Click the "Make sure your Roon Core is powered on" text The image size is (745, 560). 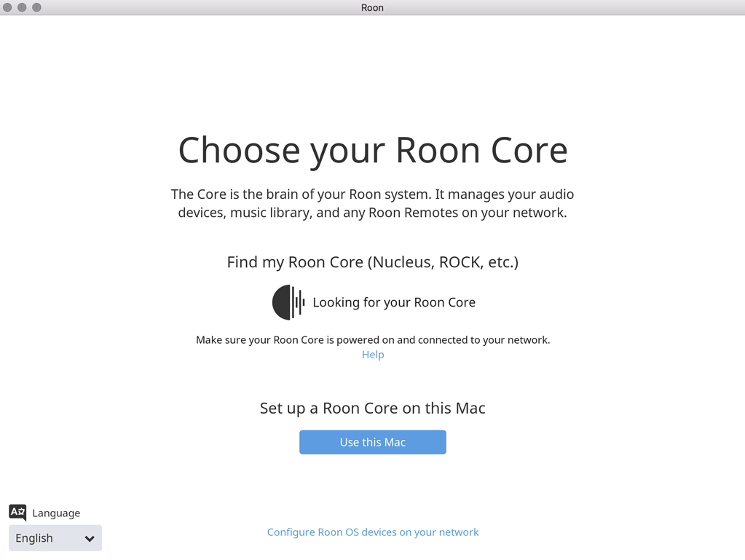click(x=372, y=339)
